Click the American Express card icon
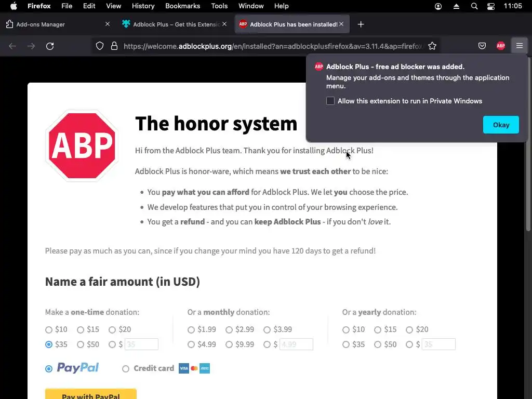 (x=205, y=368)
